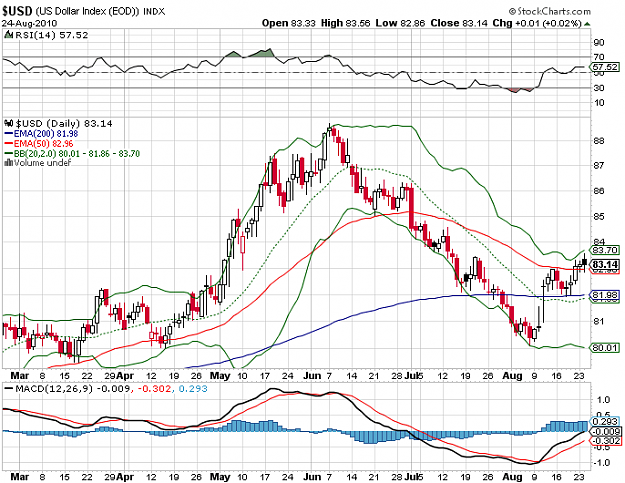
Task: Click the black MACD legend line swatch
Action: (x=9, y=389)
